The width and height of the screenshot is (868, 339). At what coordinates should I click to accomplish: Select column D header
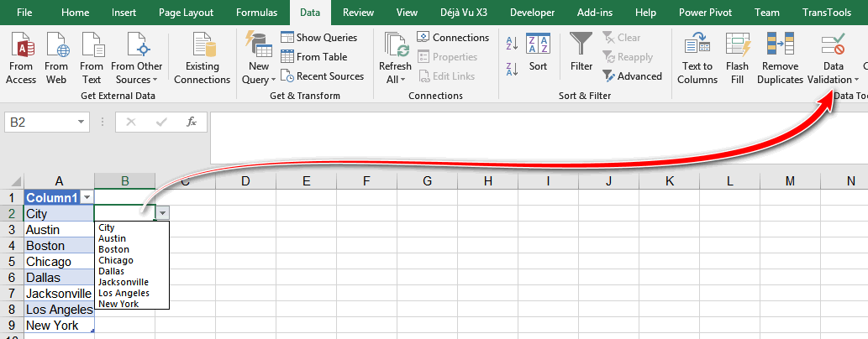[246, 180]
